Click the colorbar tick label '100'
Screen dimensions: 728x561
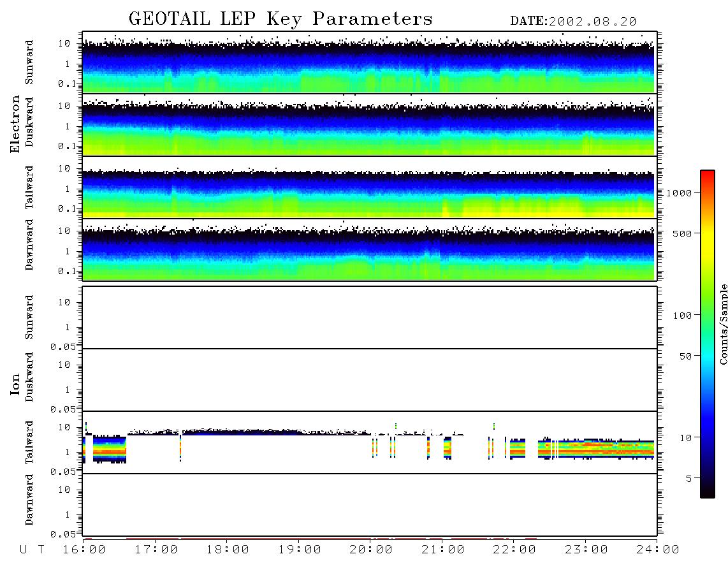[683, 316]
